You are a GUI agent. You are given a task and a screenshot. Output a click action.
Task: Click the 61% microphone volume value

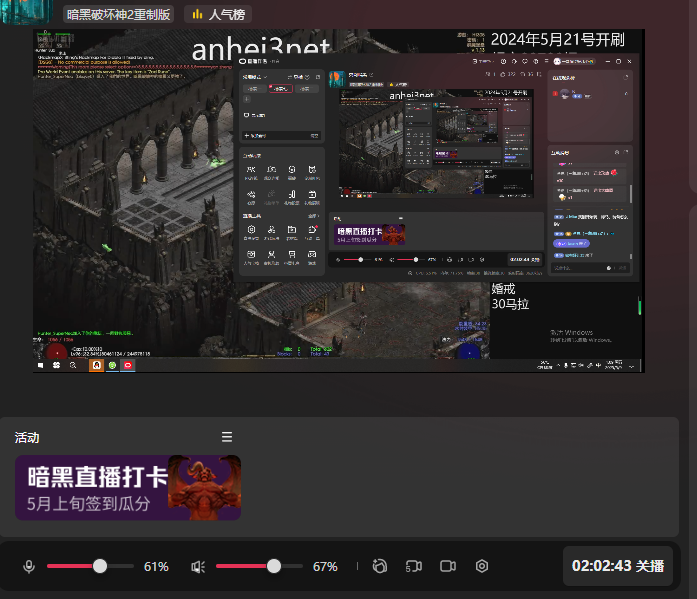coord(156,567)
